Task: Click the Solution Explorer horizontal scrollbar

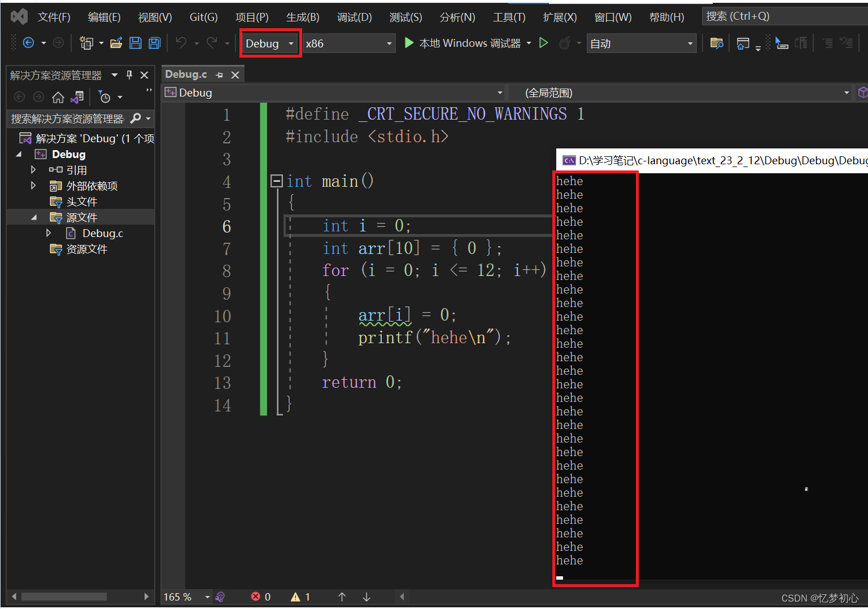Action: 64,597
